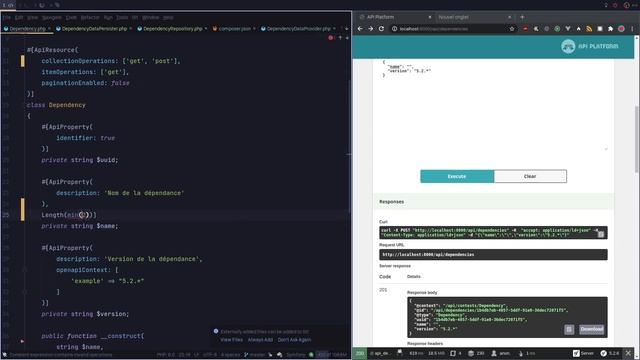Click the red error indicator in editor
640x360 pixels.
[x=331, y=38]
